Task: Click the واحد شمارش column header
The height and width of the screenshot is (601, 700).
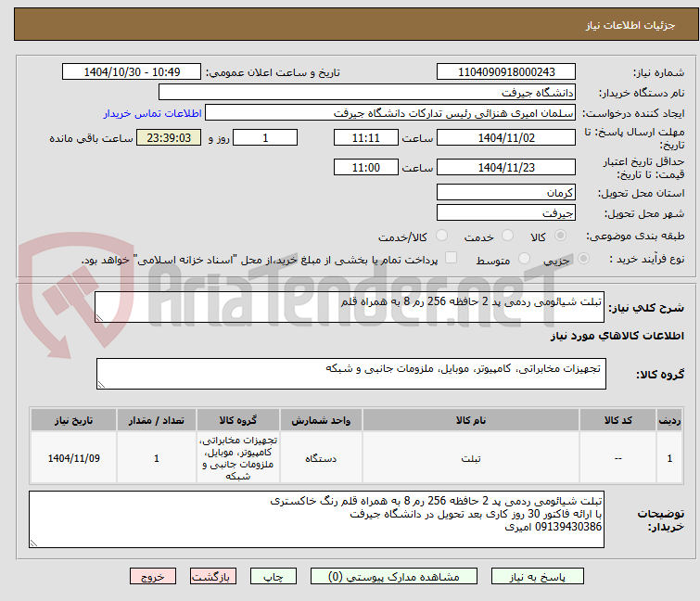Action: click(321, 420)
